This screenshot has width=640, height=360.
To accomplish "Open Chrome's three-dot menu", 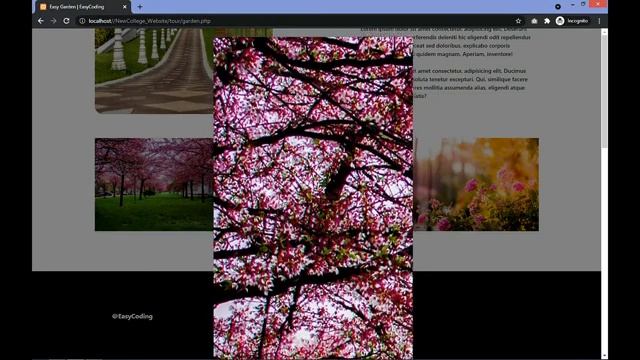I will click(x=599, y=21).
